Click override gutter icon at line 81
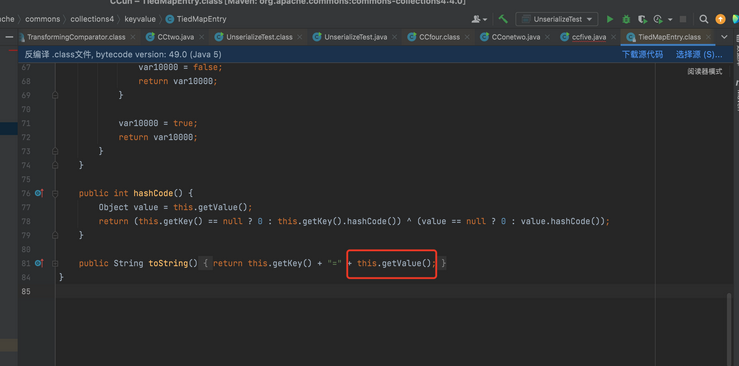Image resolution: width=739 pixels, height=366 pixels. (x=39, y=263)
